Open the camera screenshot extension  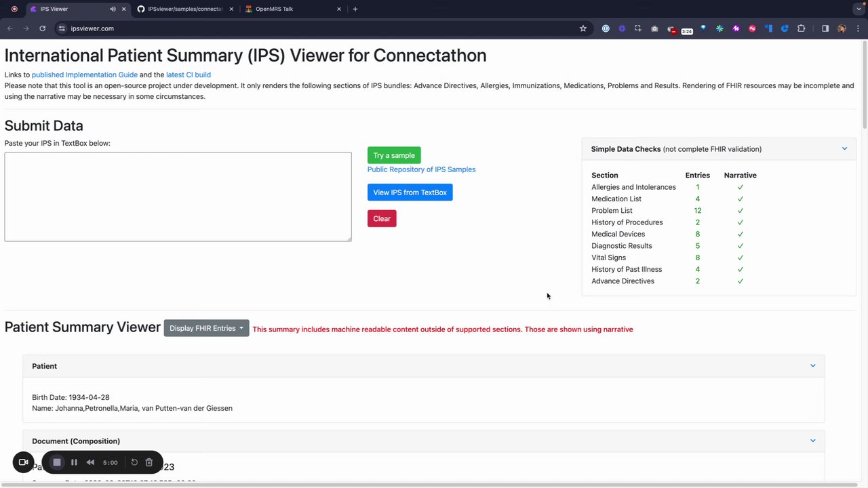654,28
